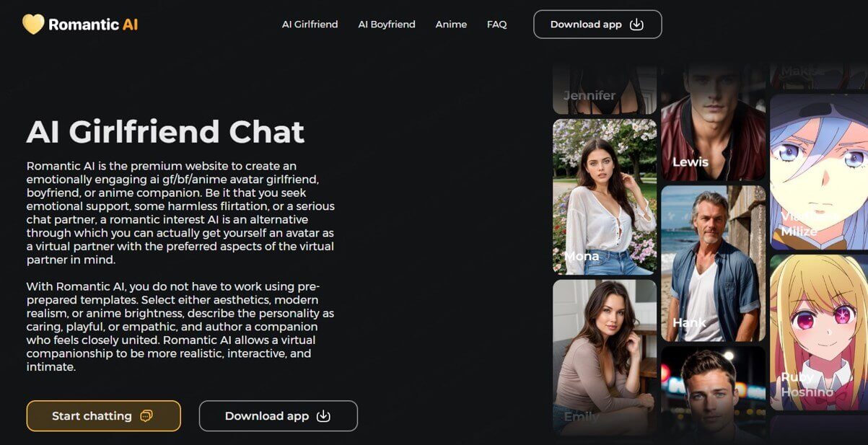The height and width of the screenshot is (445, 868).
Task: Click the download icon in header button
Action: click(x=636, y=25)
